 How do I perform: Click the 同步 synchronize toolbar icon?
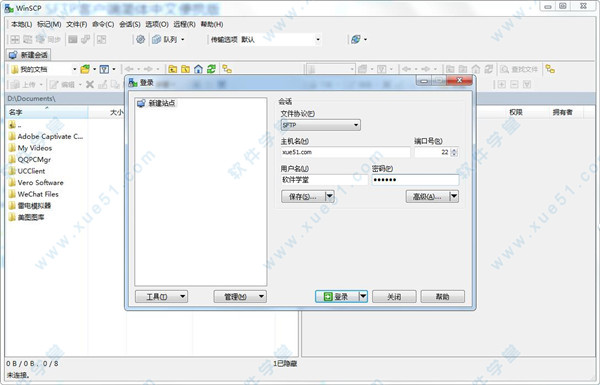click(x=48, y=39)
